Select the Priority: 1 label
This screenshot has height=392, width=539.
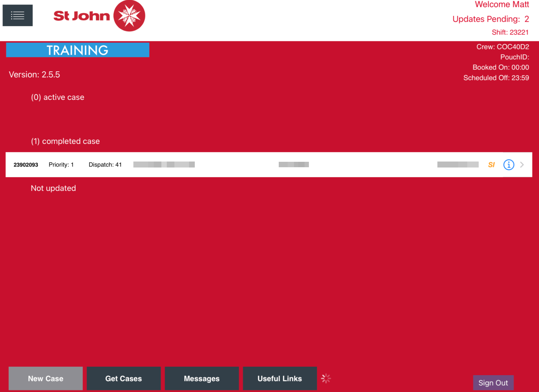[x=61, y=165]
